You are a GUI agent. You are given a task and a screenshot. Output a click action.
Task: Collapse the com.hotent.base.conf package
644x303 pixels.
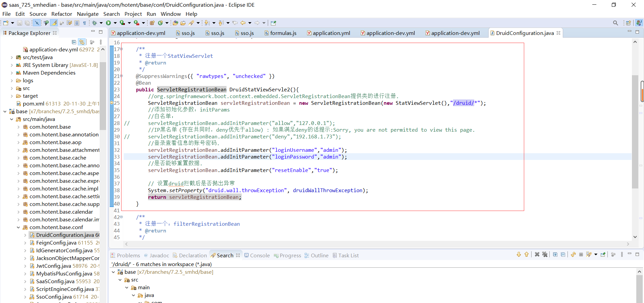18,227
